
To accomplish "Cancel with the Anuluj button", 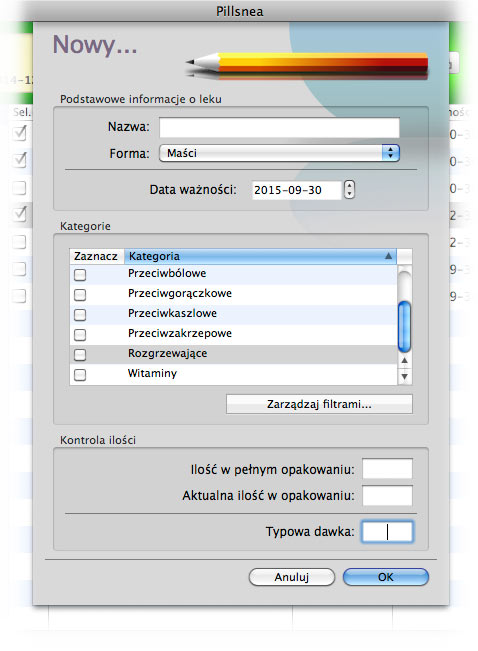I will click(x=292, y=577).
